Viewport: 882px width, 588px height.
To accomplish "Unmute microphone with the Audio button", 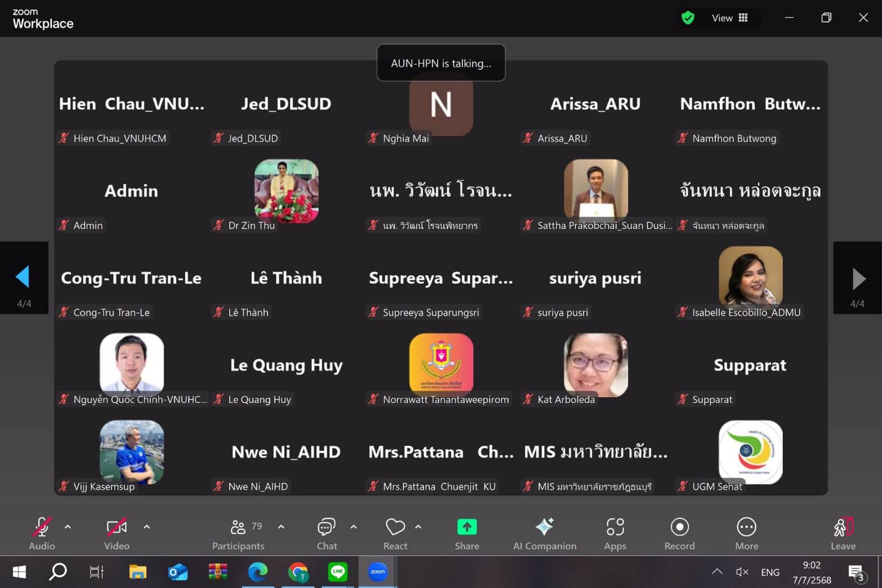I will (x=42, y=533).
